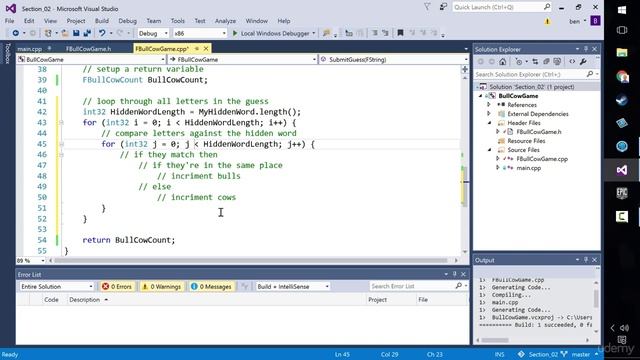640x360 pixels.
Task: Click the View Code brackets icon
Action: click(572, 62)
